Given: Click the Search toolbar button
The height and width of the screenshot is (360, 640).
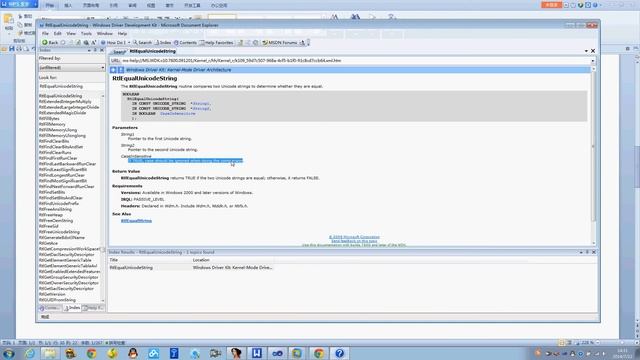Looking at the screenshot, I should pos(142,42).
